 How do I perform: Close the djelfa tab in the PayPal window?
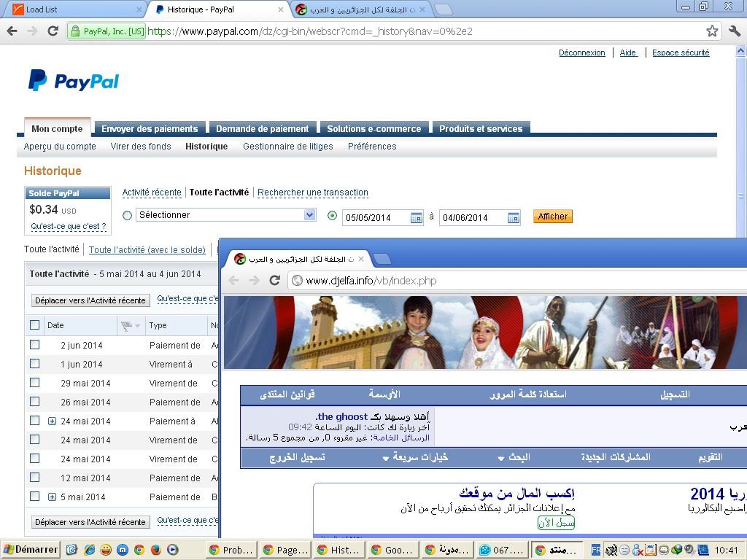click(x=422, y=9)
